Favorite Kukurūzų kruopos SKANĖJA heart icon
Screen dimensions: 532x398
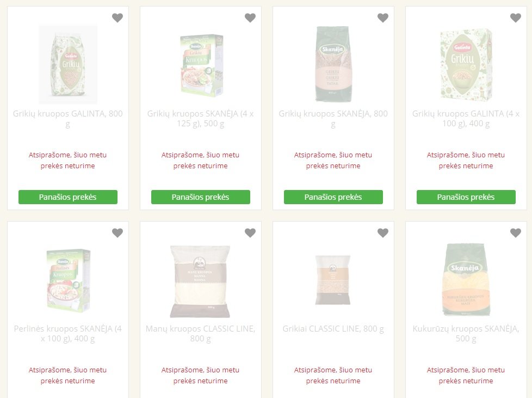pos(515,232)
